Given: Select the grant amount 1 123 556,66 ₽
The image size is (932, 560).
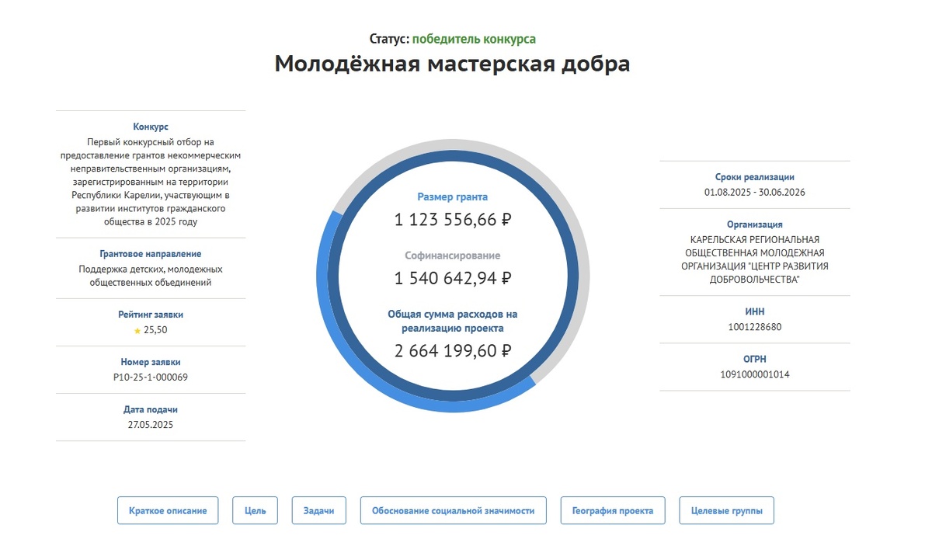Looking at the screenshot, I should [x=454, y=219].
